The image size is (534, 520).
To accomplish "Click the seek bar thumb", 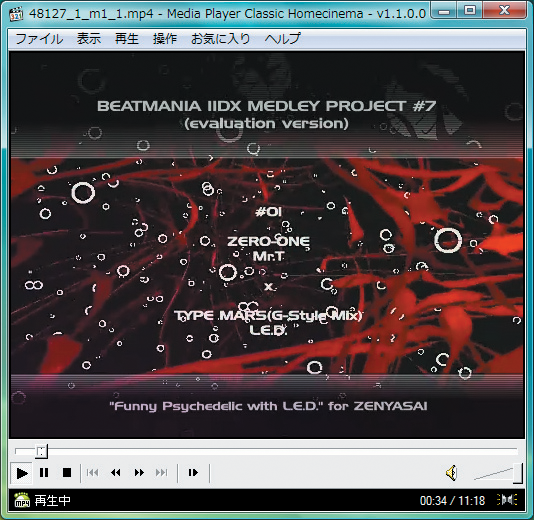I will pyautogui.click(x=42, y=452).
